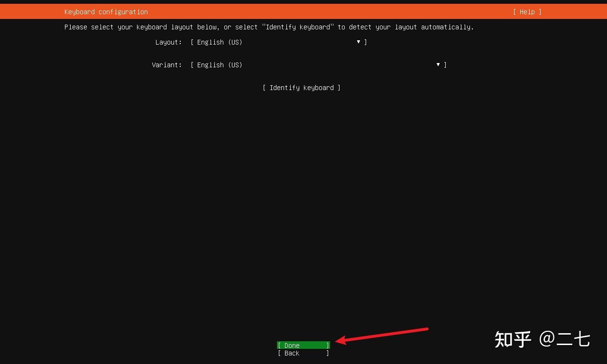
Task: Click the Variant label
Action: click(x=167, y=65)
